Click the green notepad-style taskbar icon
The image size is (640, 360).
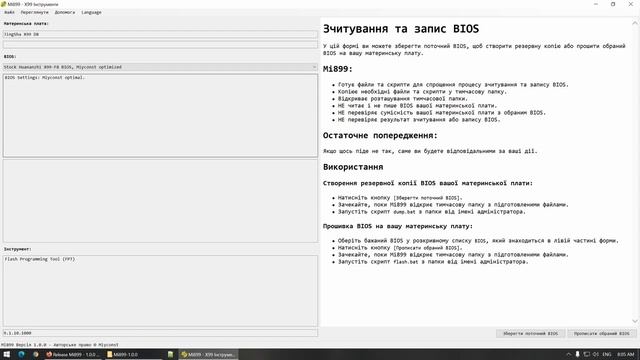click(171, 354)
